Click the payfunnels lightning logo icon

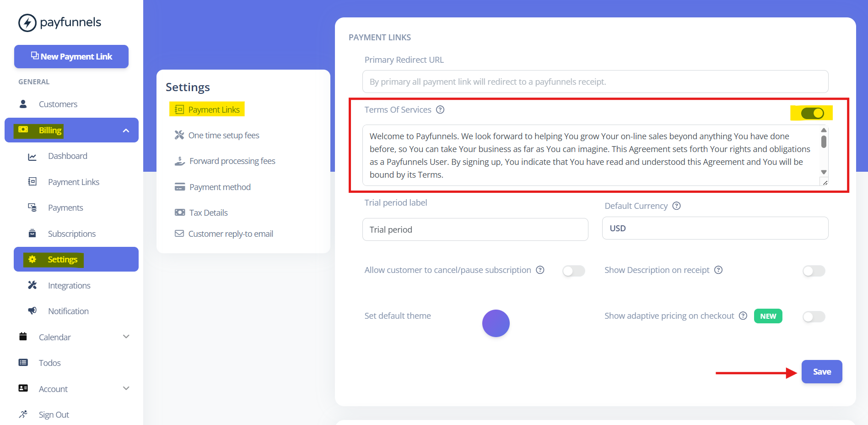[27, 22]
